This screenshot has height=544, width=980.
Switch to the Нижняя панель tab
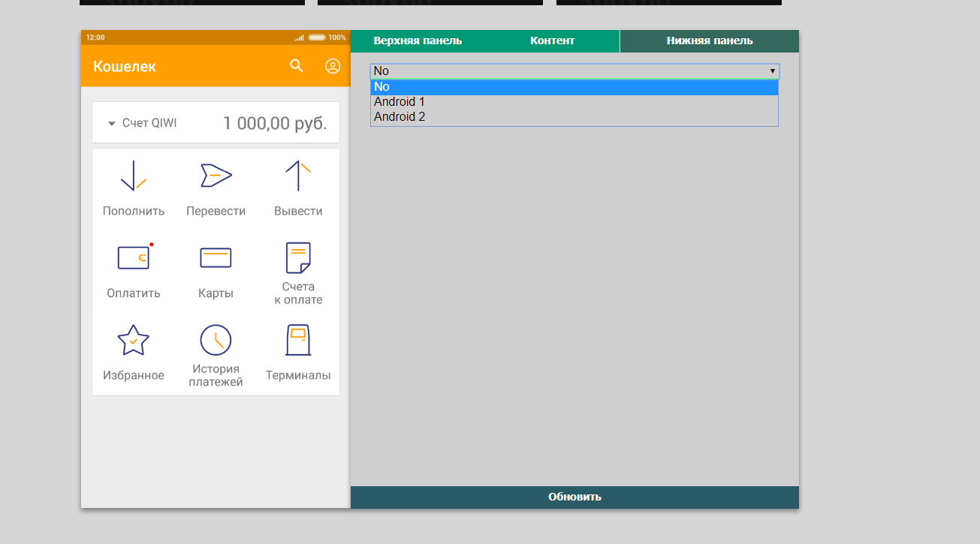pos(709,41)
